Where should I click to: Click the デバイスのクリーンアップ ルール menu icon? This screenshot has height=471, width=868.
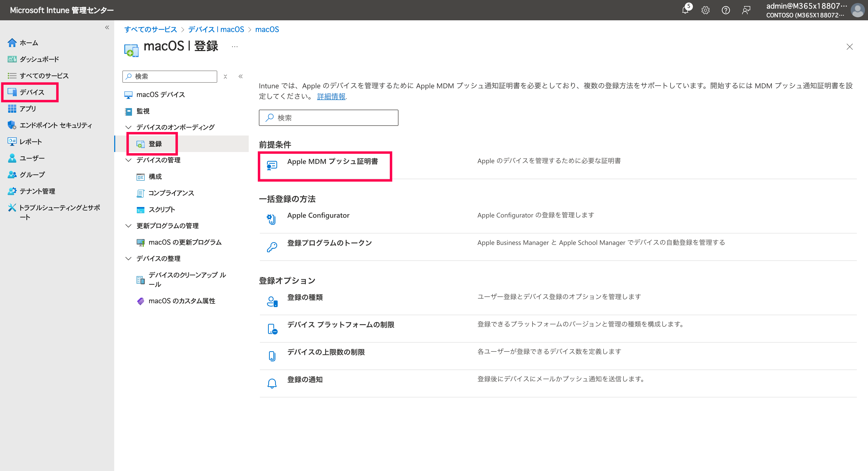[x=141, y=280]
